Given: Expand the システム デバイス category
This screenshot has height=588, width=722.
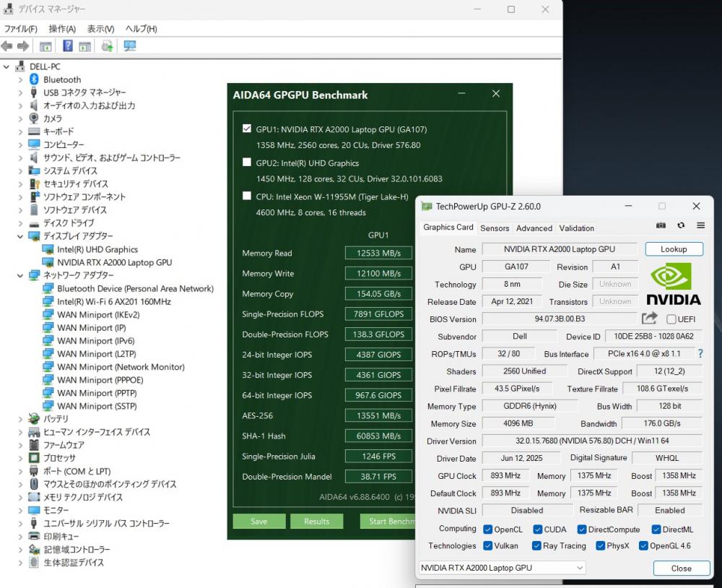Looking at the screenshot, I should coord(20,171).
